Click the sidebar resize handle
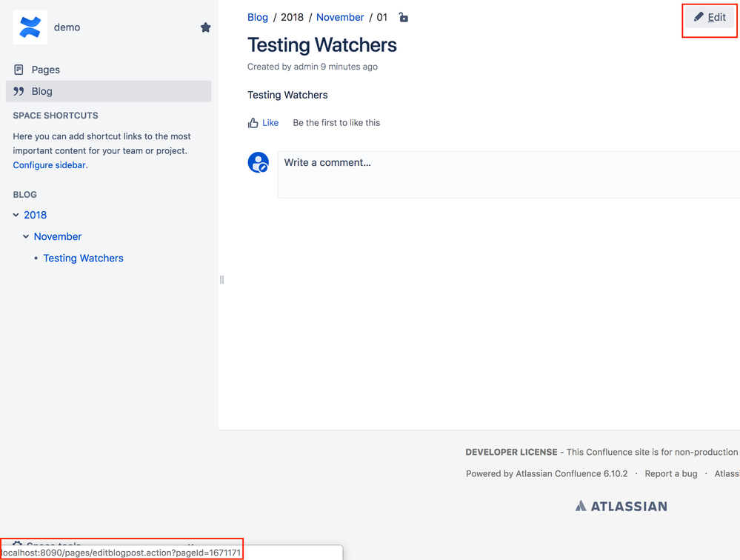The height and width of the screenshot is (560, 740). (221, 280)
